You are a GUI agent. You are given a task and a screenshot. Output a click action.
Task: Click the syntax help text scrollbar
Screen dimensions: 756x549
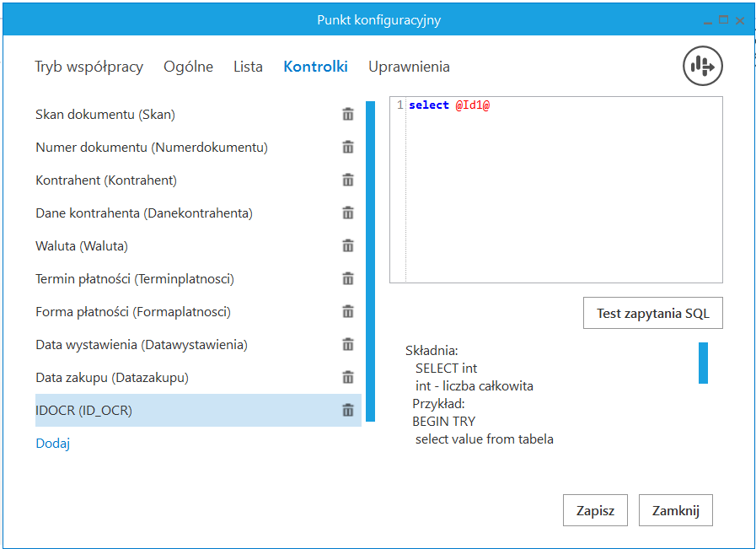tap(703, 363)
